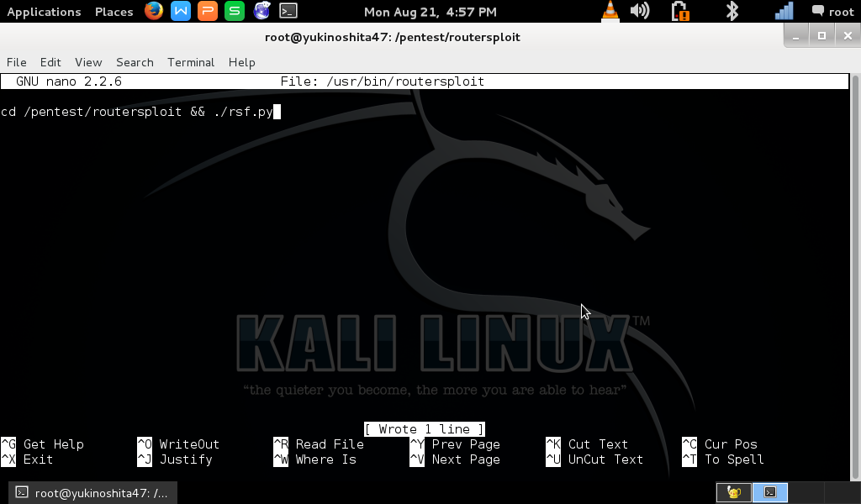This screenshot has width=861, height=504.
Task: Open the terminal Help menu
Action: (x=241, y=62)
